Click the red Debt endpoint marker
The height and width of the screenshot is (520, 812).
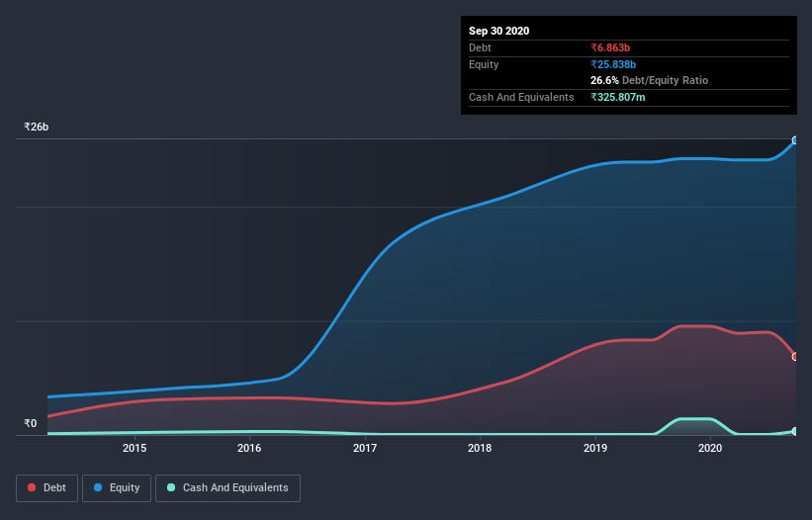795,357
